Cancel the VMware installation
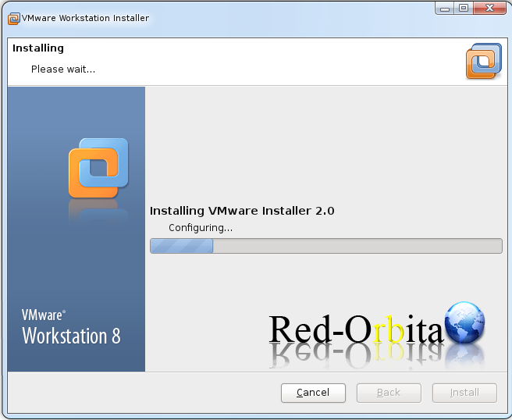Viewport: 512px width, 420px height. 313,393
